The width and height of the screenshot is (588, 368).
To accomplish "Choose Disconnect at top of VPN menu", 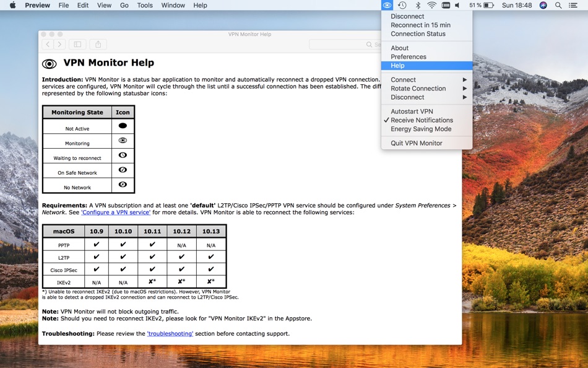I will (x=426, y=16).
